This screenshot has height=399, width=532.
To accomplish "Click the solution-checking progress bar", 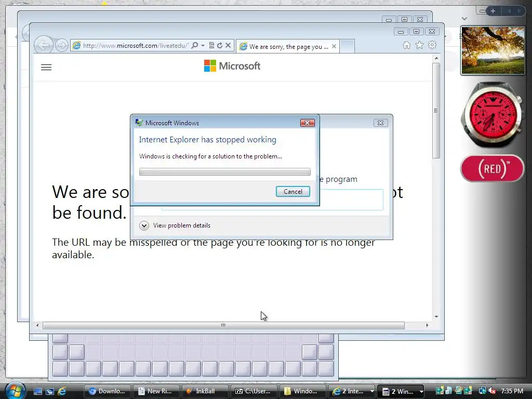I will tap(224, 171).
